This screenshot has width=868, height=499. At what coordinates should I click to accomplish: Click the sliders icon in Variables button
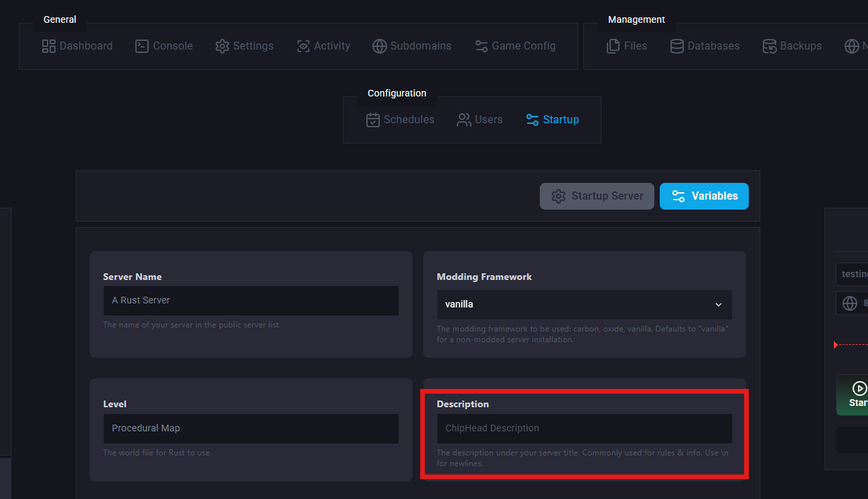tap(678, 196)
